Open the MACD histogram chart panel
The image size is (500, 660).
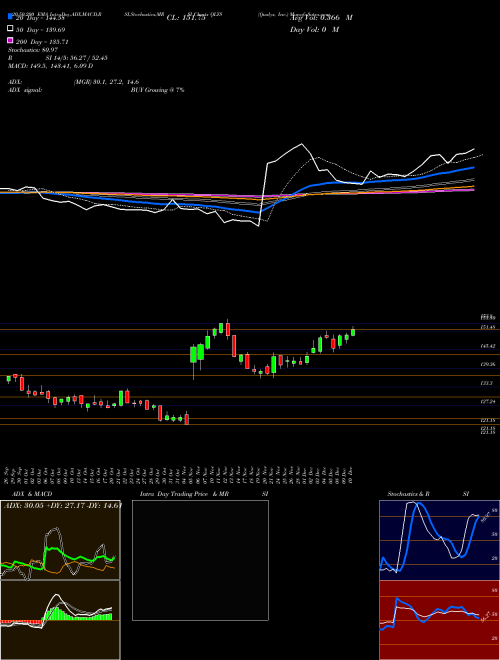(x=60, y=620)
